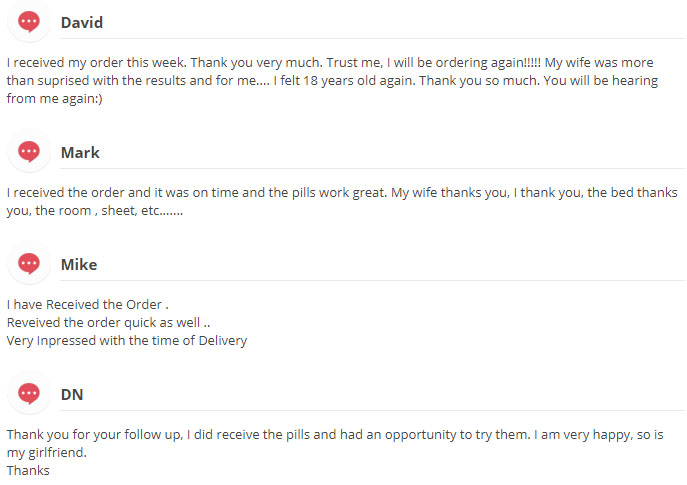Click the speech bubble icon beside David

(x=29, y=21)
